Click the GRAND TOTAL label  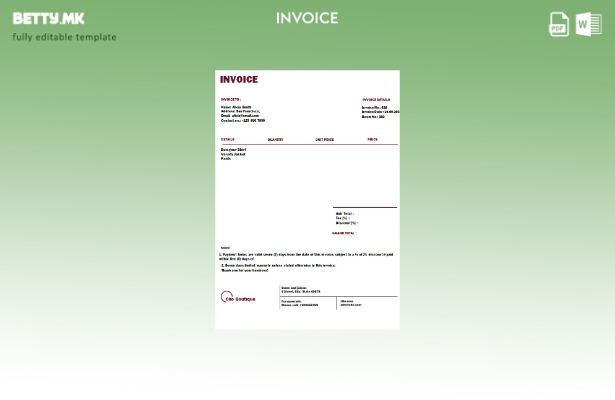point(344,233)
